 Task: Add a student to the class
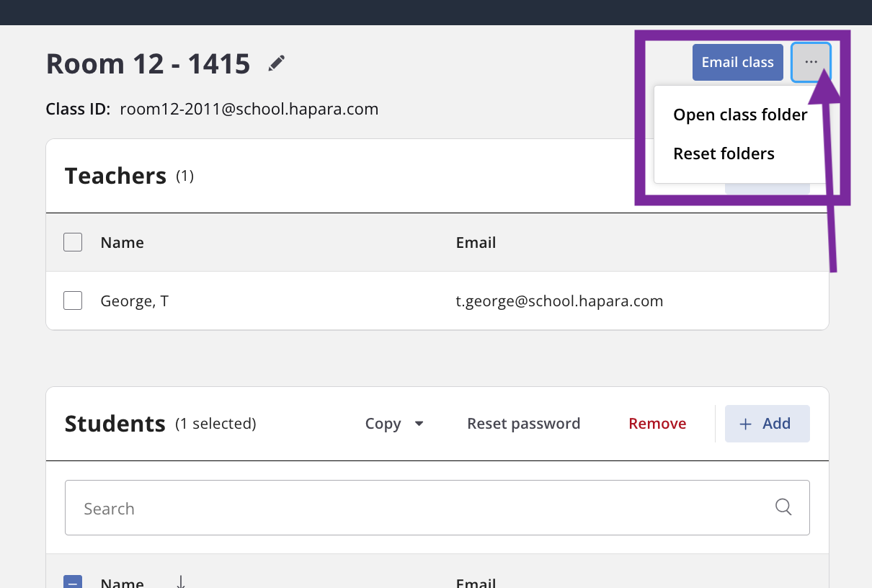767,424
